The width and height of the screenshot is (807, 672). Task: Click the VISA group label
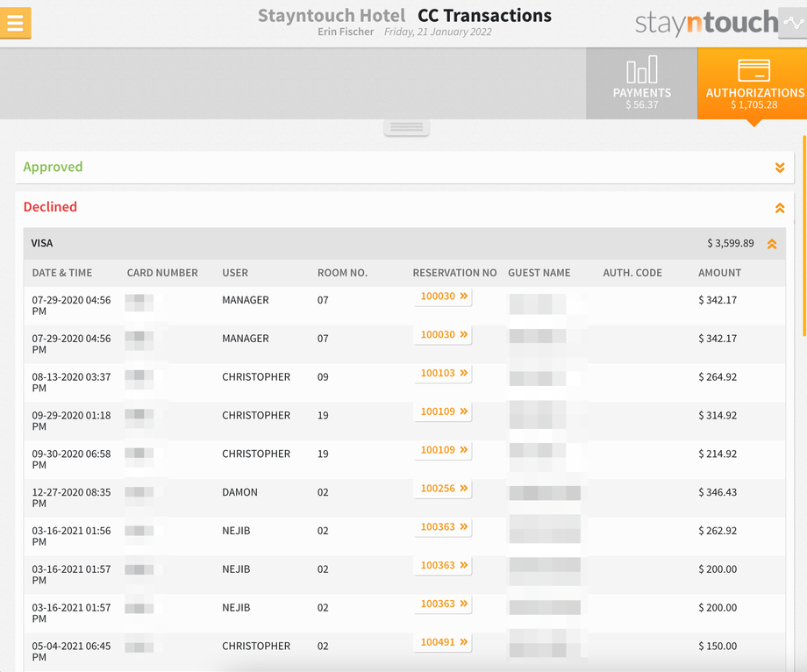[42, 243]
